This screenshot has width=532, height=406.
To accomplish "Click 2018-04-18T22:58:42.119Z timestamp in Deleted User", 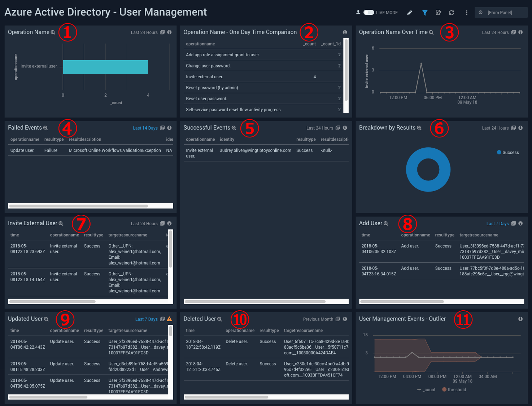I will coord(203,345).
